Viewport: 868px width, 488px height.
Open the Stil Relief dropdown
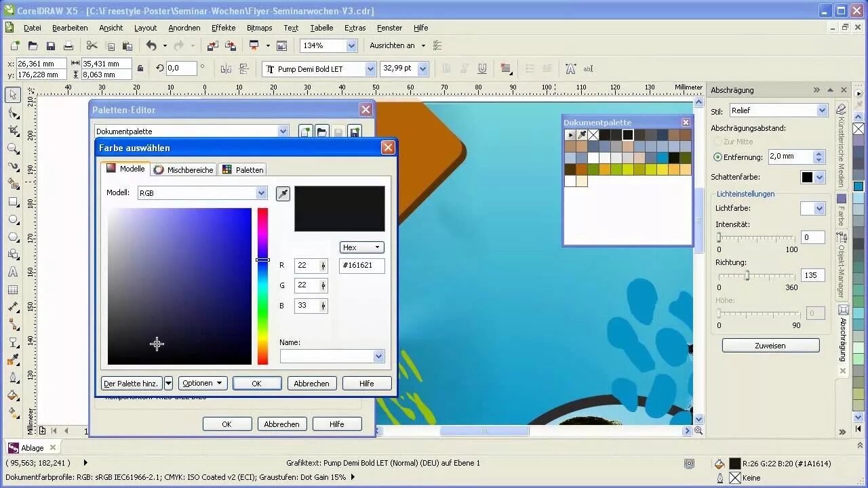822,110
